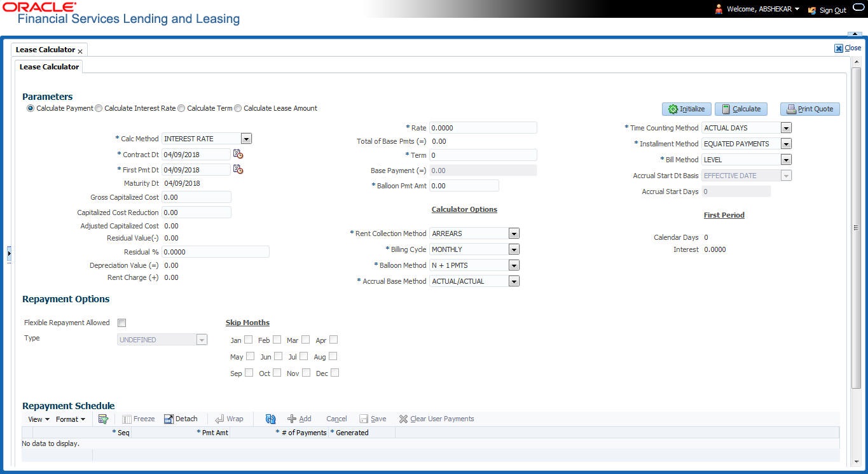
Task: Open the View menu in Repayment Schedule
Action: coord(38,418)
